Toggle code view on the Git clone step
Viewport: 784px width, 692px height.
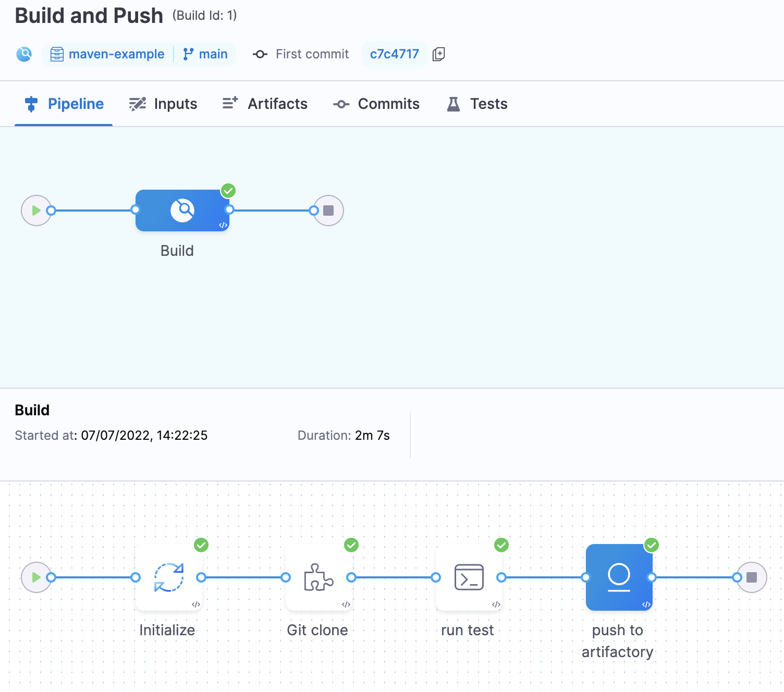tap(345, 605)
